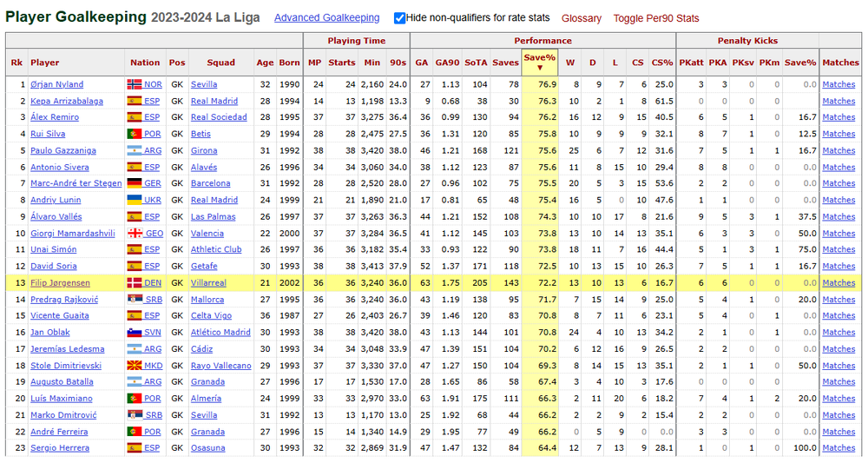
Task: Open the Atlético Madrid squad link
Action: (x=220, y=333)
